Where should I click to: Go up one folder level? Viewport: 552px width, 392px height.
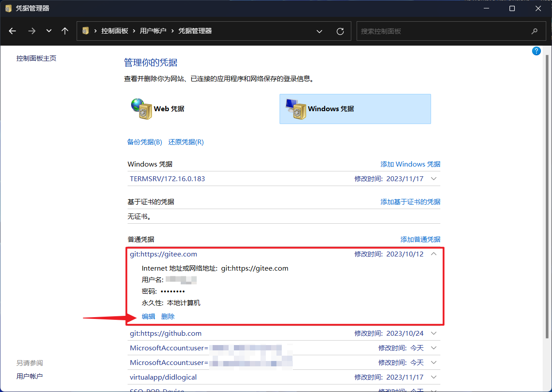coord(65,31)
